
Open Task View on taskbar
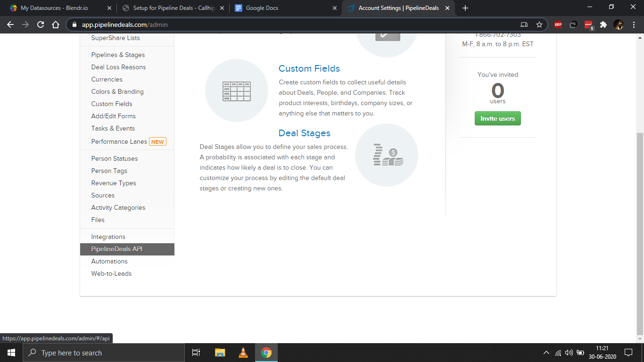tap(196, 353)
